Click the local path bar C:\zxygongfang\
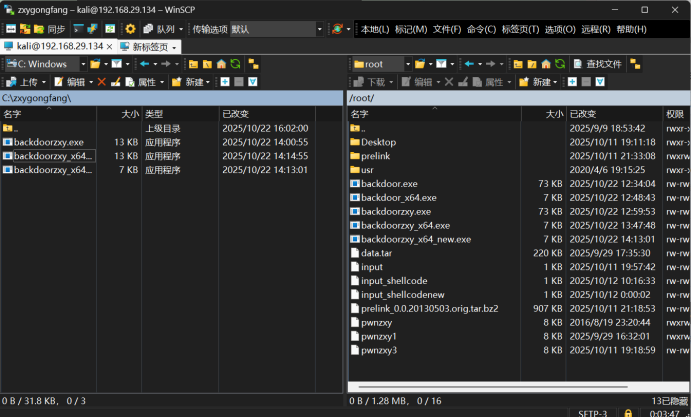Viewport: 691px width, 418px height. point(171,98)
